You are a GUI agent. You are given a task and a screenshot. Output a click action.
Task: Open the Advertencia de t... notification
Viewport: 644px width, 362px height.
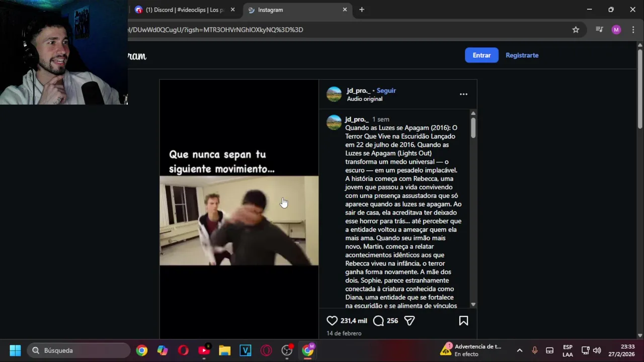(471, 350)
